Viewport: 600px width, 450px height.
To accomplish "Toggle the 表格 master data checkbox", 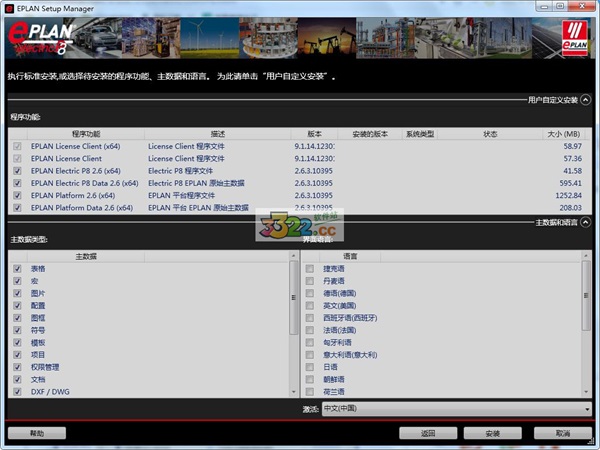I will pyautogui.click(x=17, y=269).
